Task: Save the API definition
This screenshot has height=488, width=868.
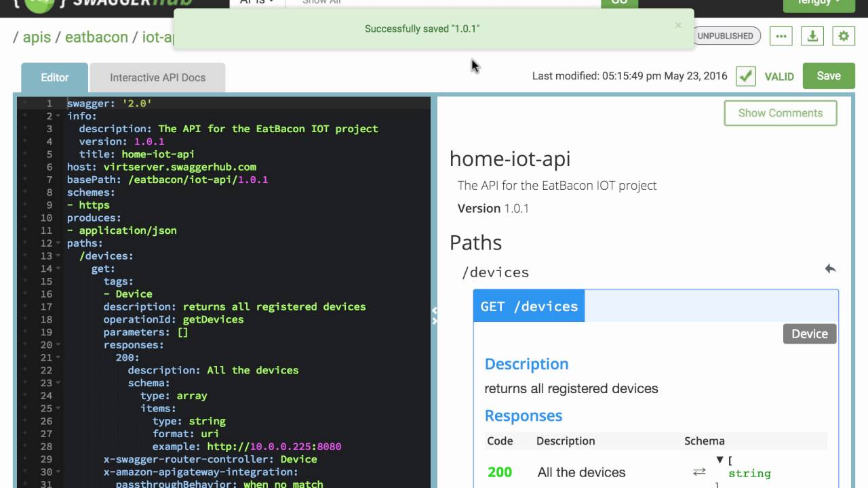Action: [829, 76]
